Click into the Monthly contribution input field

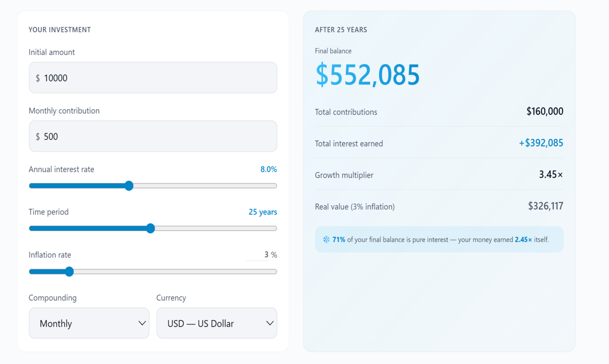point(153,136)
